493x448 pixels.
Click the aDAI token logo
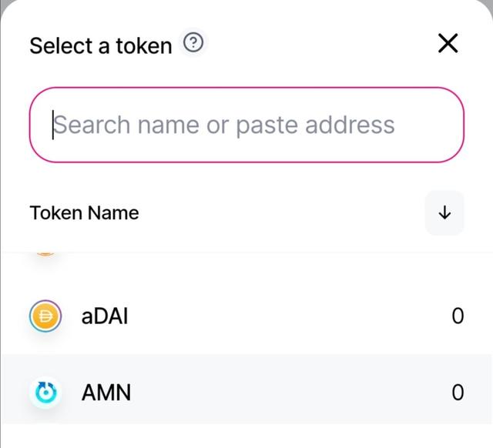(45, 316)
